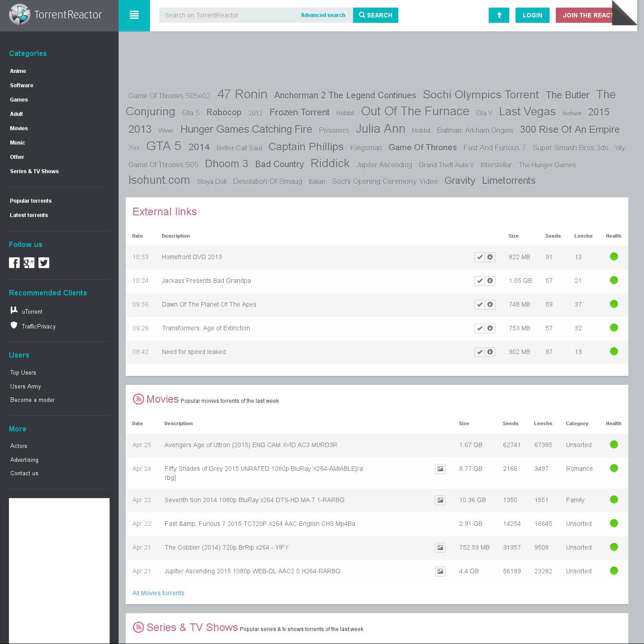Open the Twitter follow icon

coord(44,263)
